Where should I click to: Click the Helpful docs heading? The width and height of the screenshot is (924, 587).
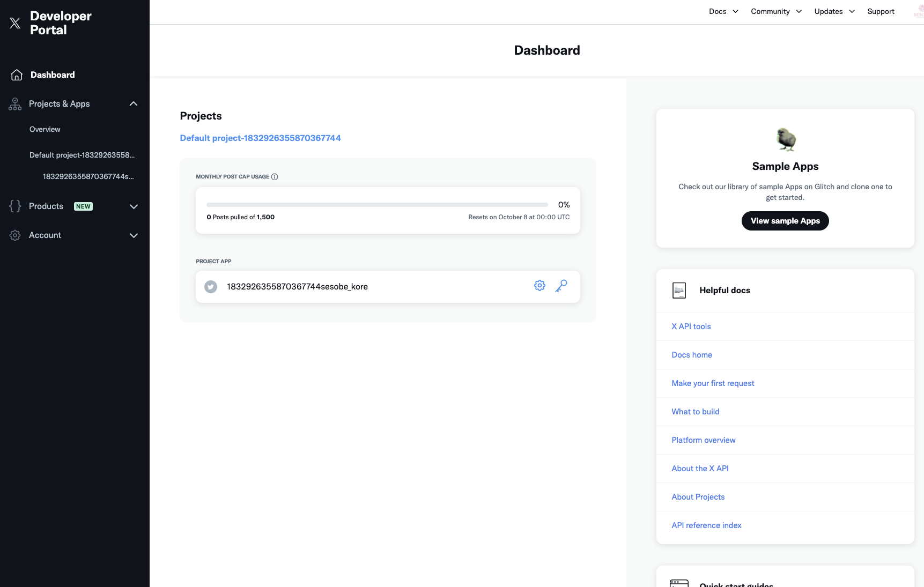(x=725, y=291)
